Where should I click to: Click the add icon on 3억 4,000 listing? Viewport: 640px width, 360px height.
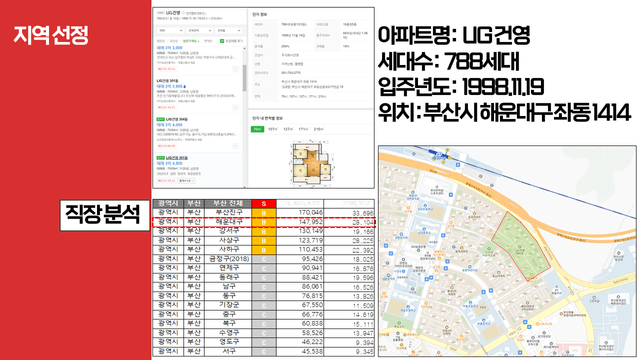tap(235, 146)
